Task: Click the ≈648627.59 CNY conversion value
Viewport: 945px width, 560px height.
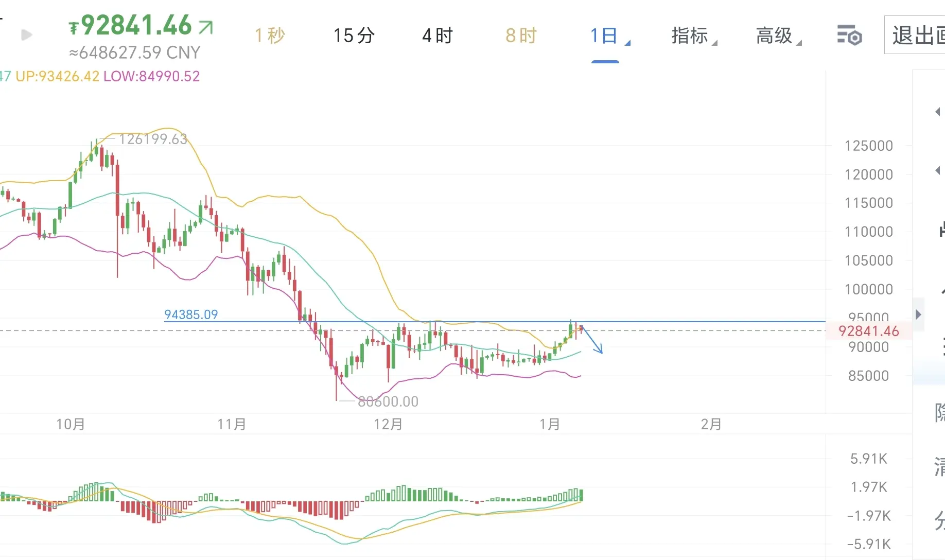Action: (x=134, y=52)
